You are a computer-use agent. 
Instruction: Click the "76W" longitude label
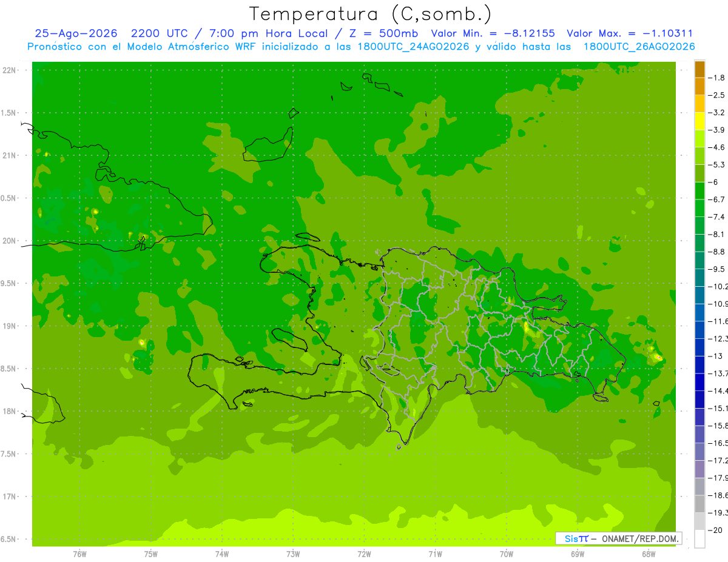(79, 554)
